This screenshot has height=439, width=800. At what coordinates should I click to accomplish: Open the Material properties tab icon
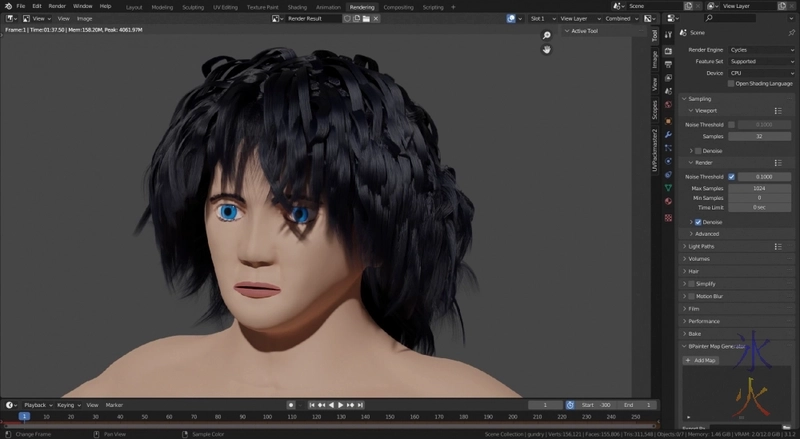tap(668, 201)
